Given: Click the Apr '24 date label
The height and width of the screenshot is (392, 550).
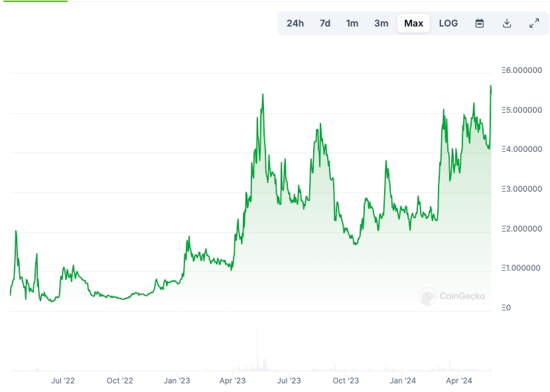Looking at the screenshot, I should [459, 381].
